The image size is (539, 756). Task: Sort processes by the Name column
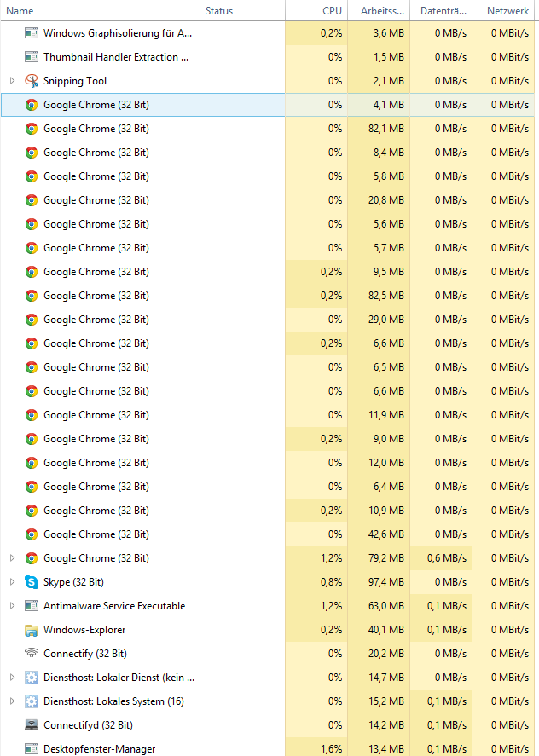(20, 11)
